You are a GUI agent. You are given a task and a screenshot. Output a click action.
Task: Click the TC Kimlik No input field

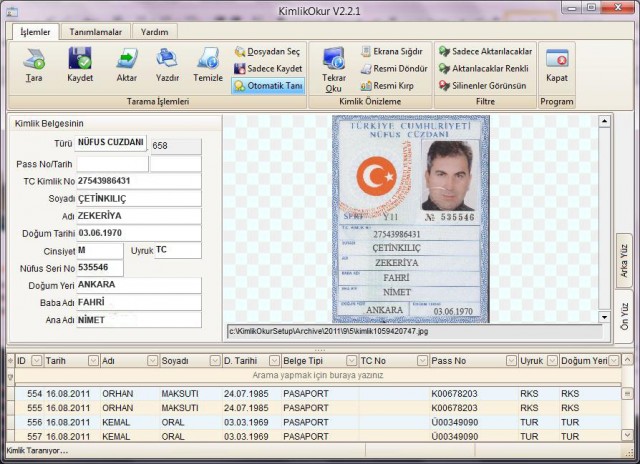point(139,181)
